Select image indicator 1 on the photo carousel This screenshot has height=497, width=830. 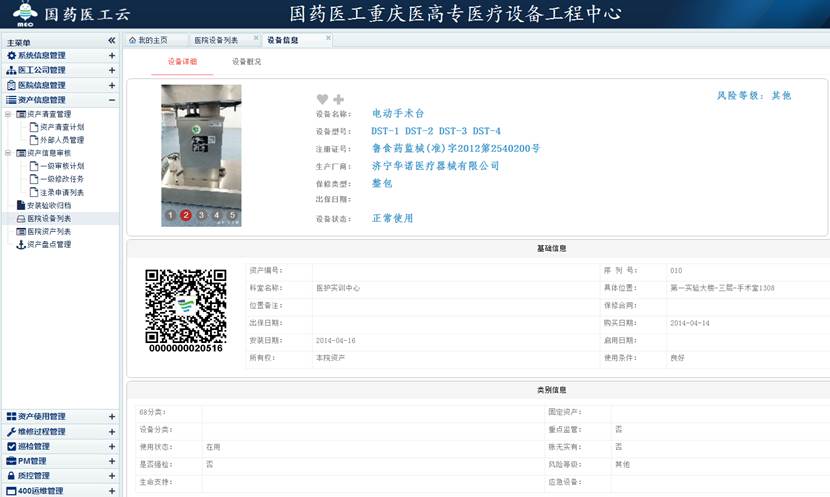(171, 215)
